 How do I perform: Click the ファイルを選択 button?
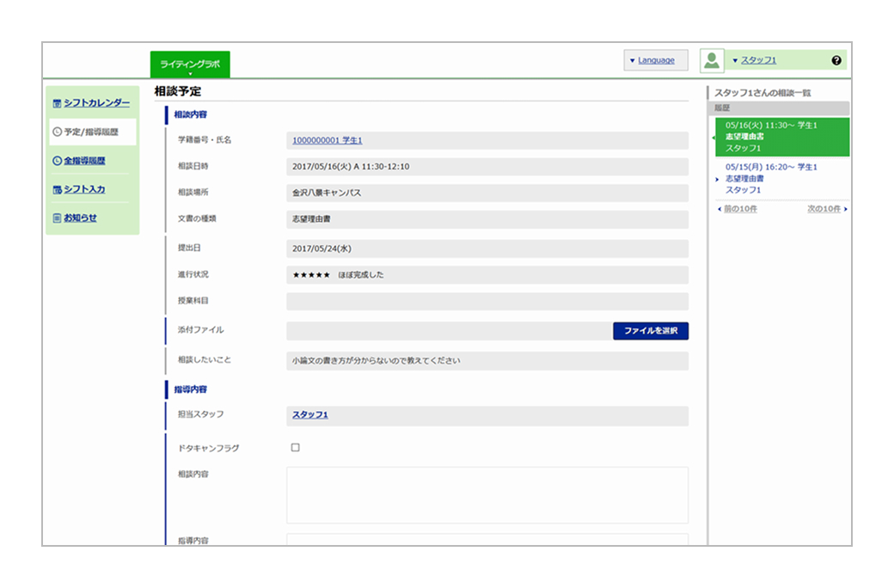(650, 331)
